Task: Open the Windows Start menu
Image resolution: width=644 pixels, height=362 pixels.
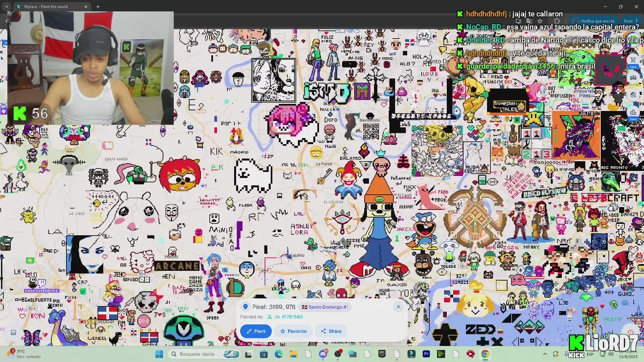Action: coord(159,354)
